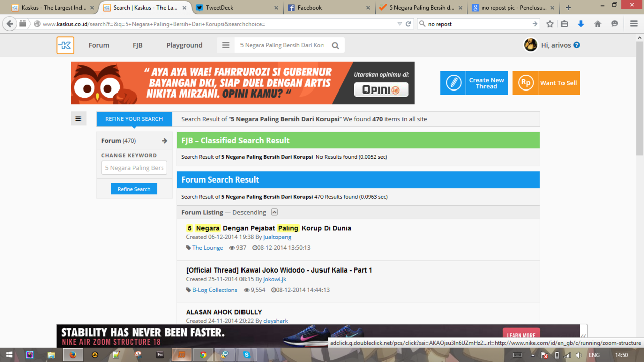The image size is (644, 362).
Task: Open the URL bar history dropdown
Action: pyautogui.click(x=399, y=24)
